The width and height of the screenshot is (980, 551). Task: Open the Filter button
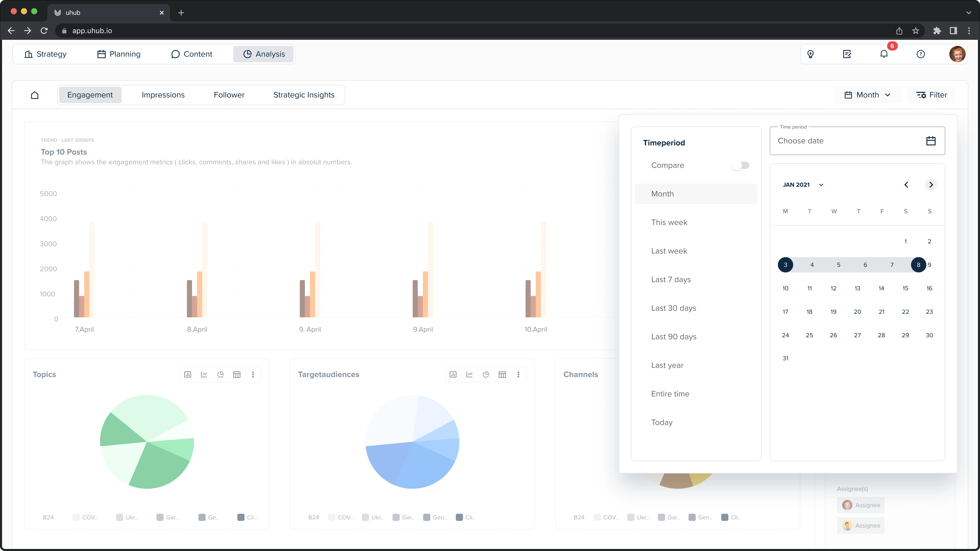(931, 95)
